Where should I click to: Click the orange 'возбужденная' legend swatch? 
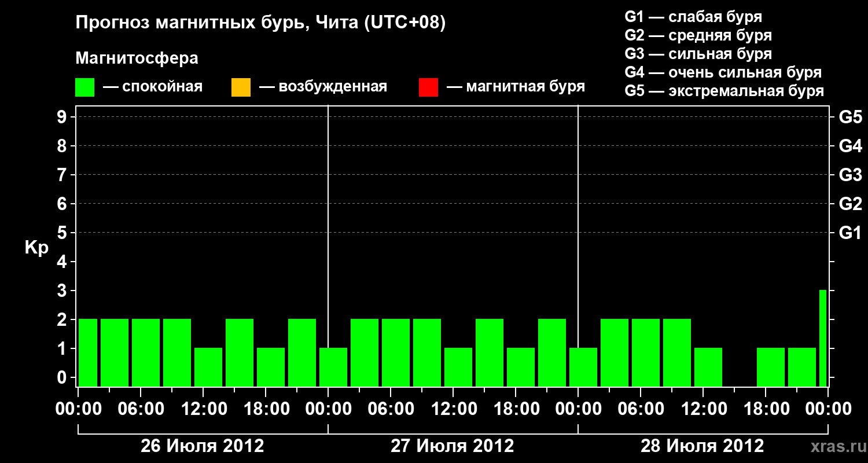coord(241,87)
